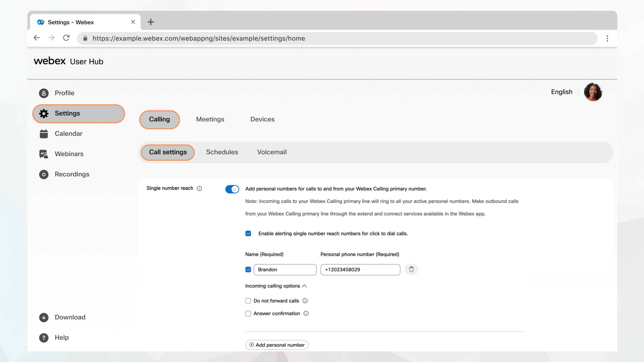Click the Name field for Brandon

click(x=284, y=269)
